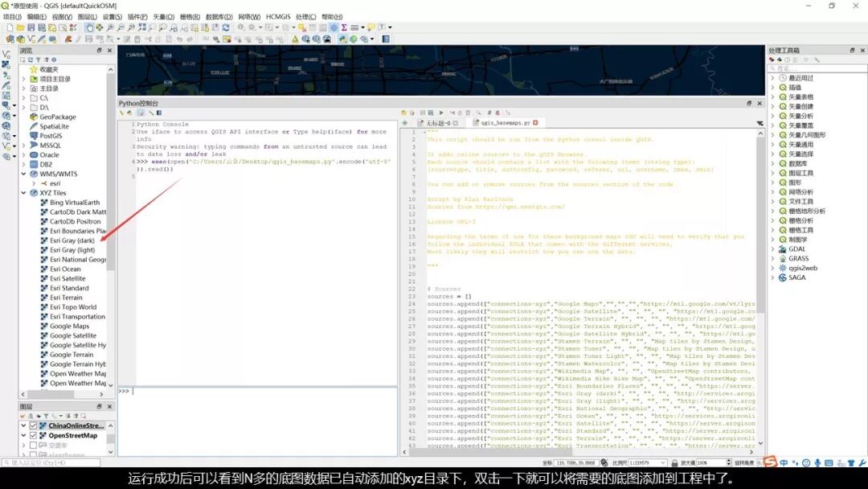The image size is (868, 489).
Task: Collapse the WMS/WMTS tree node
Action: coord(24,174)
